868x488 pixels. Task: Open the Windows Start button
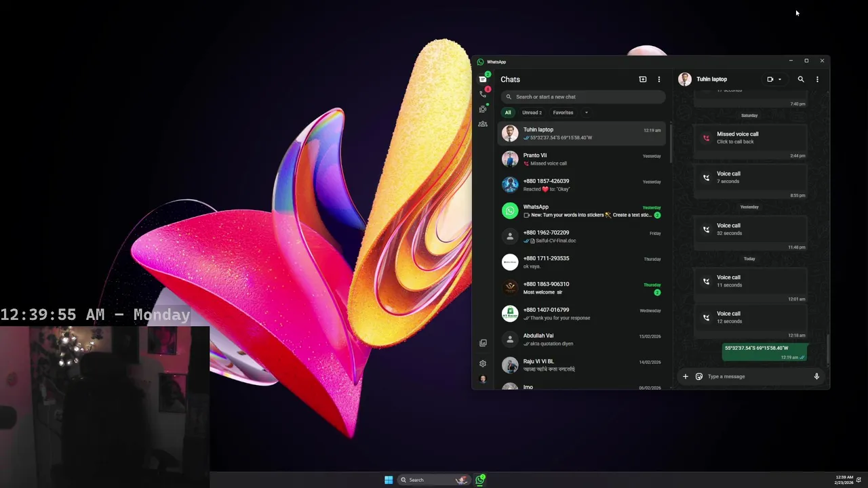tap(389, 480)
